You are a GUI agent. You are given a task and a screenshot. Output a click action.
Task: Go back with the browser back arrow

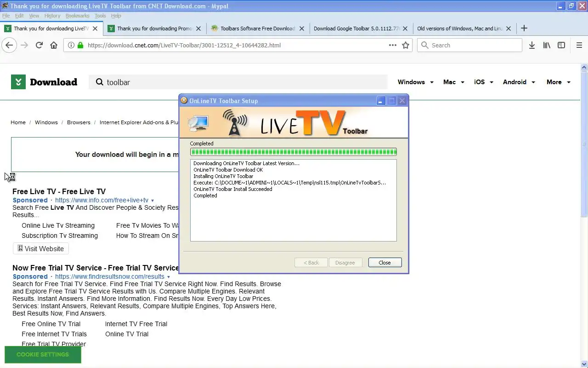[x=9, y=45]
